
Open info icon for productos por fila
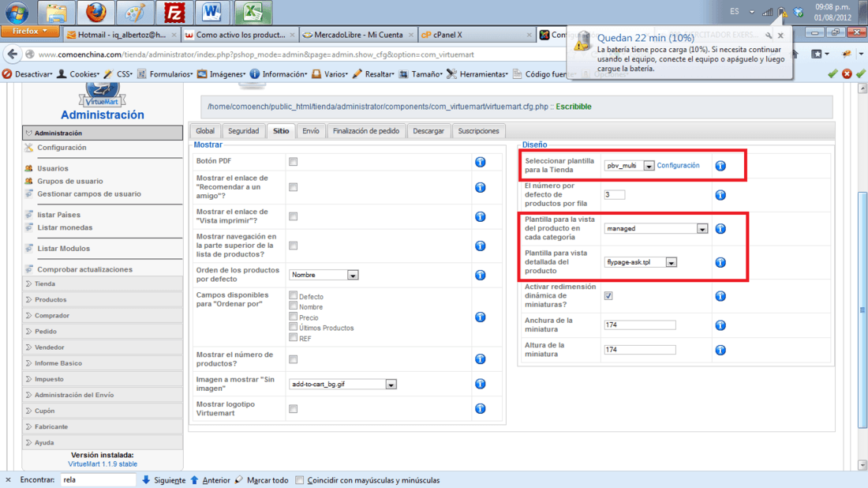[720, 195]
